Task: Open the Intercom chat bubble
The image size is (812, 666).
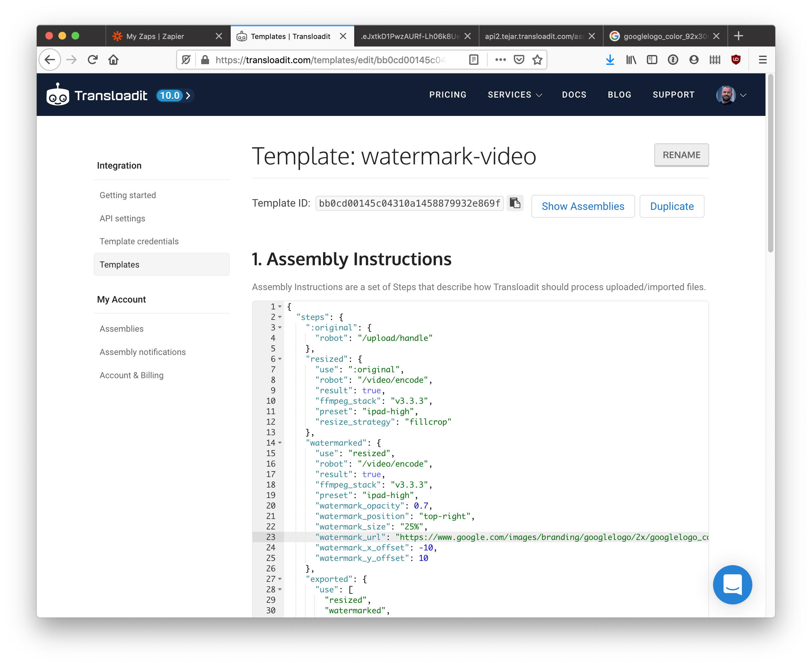Action: click(x=732, y=584)
